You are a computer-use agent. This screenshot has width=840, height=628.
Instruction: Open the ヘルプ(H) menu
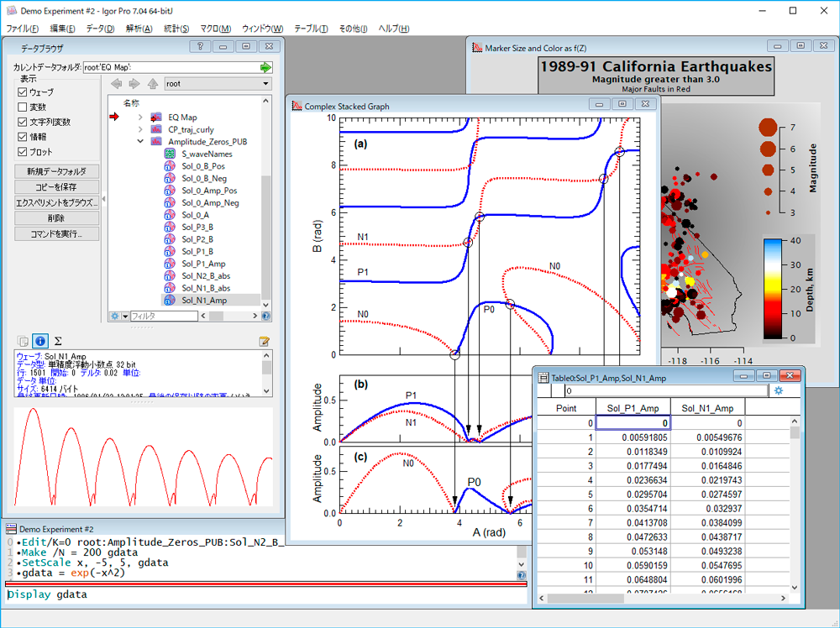coord(394,29)
